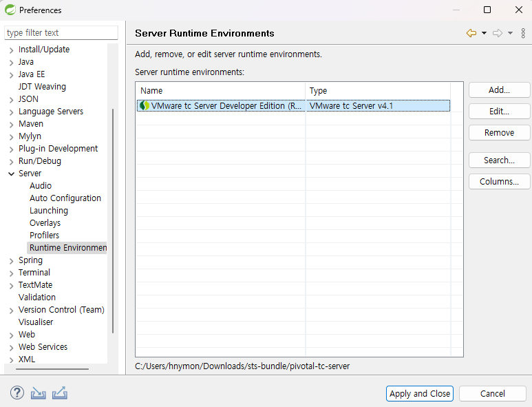Select Visualiser preferences
This screenshot has width=532, height=407.
[36, 322]
